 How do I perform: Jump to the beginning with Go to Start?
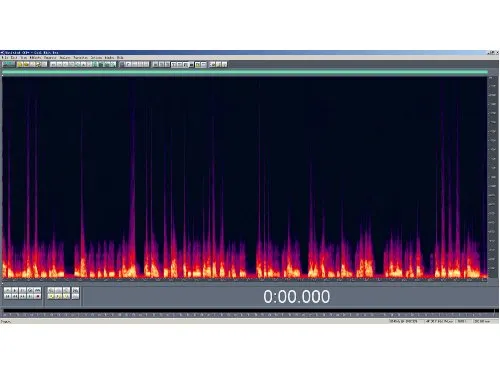coord(7,296)
